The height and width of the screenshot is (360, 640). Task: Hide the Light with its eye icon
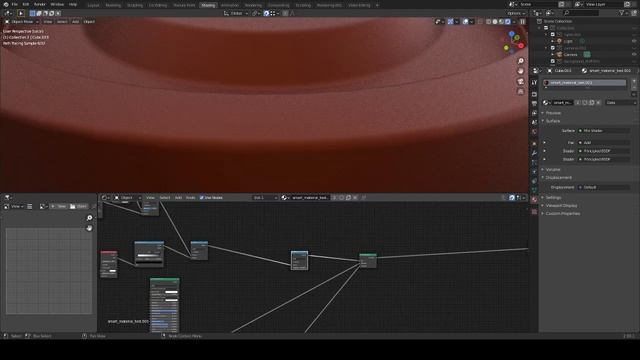coord(634,41)
